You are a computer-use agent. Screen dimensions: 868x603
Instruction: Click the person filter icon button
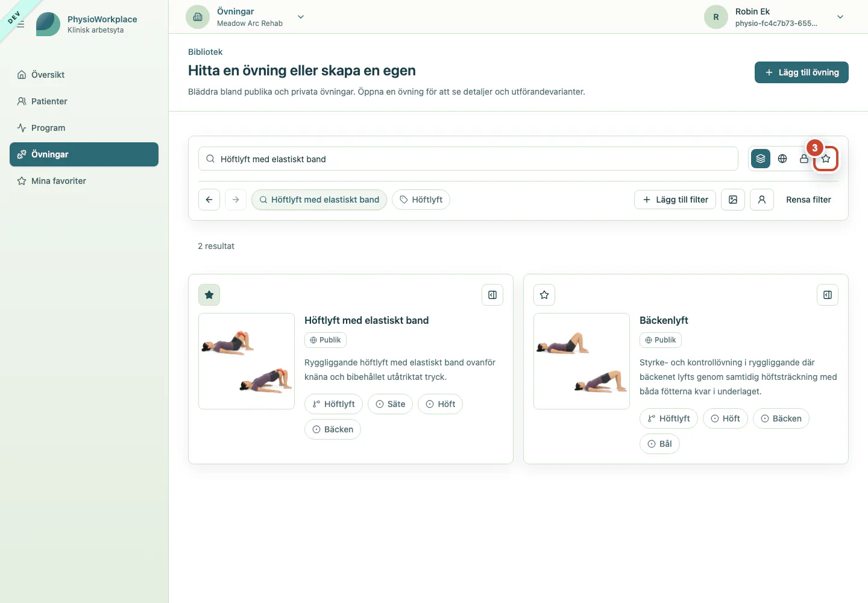762,200
